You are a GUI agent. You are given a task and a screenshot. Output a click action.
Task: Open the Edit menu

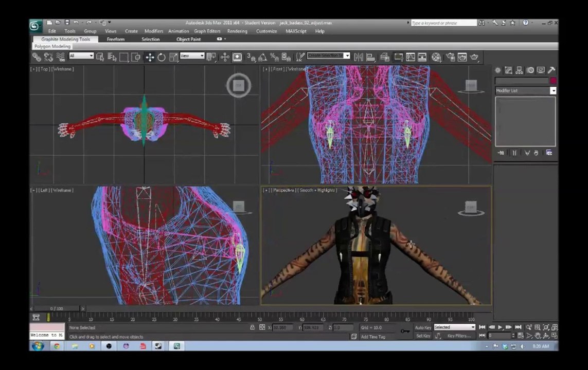coord(52,31)
